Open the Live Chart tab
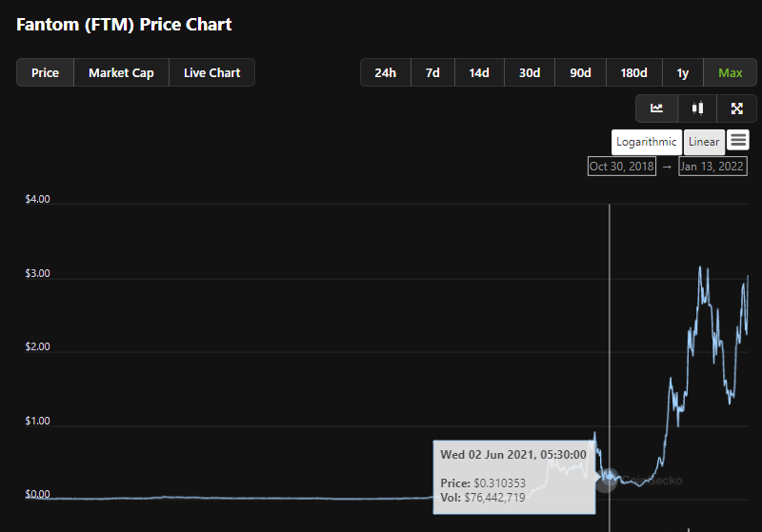Image resolution: width=762 pixels, height=532 pixels. pyautogui.click(x=211, y=73)
